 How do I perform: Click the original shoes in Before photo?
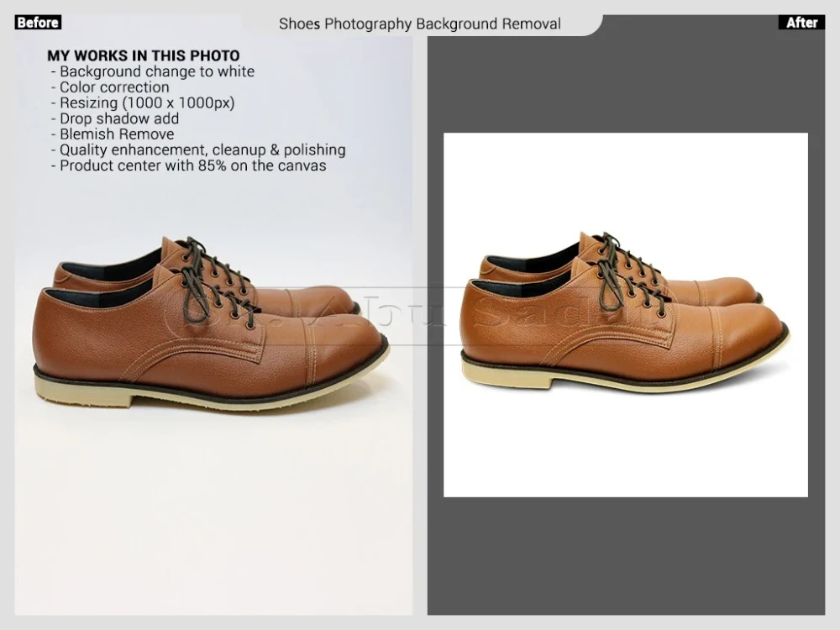pos(211,324)
